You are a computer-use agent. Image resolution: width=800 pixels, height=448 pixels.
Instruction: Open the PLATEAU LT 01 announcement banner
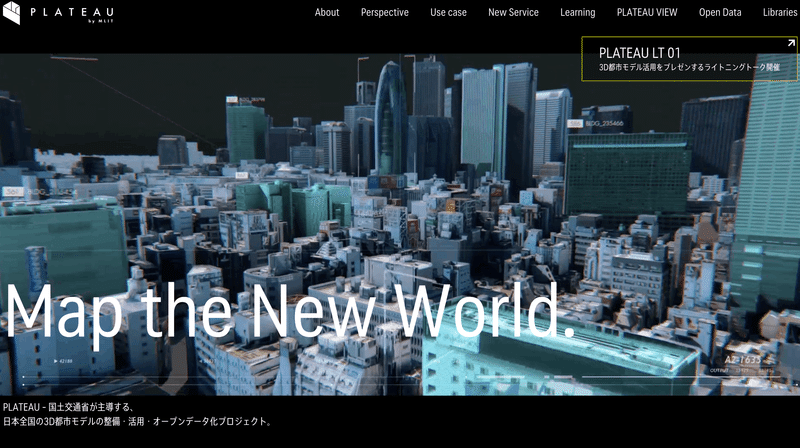point(690,59)
